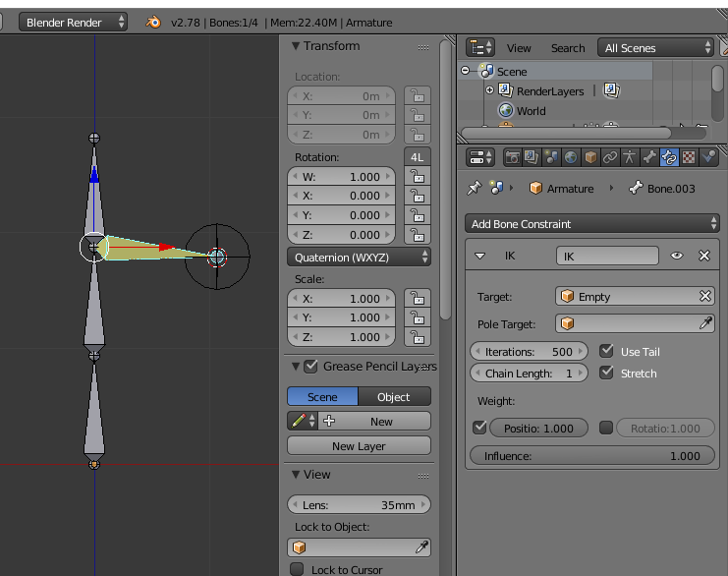This screenshot has width=728, height=576.
Task: Open the Render Layers properties tab
Action: (x=532, y=157)
